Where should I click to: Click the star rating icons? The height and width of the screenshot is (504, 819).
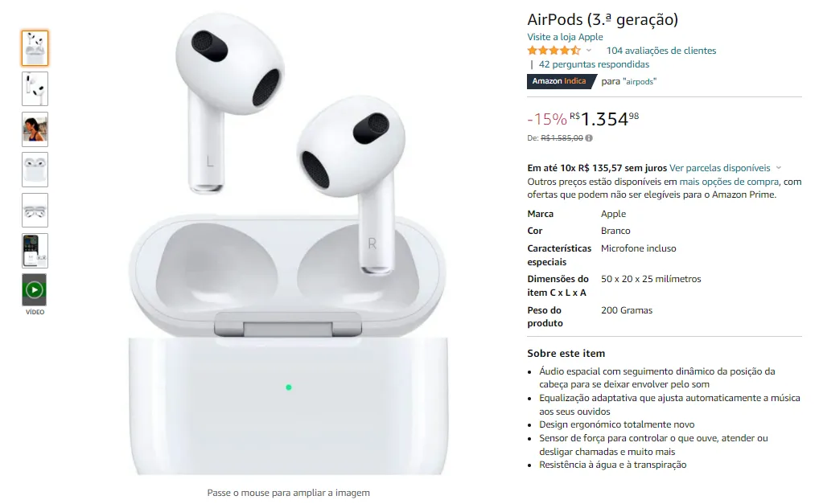554,51
